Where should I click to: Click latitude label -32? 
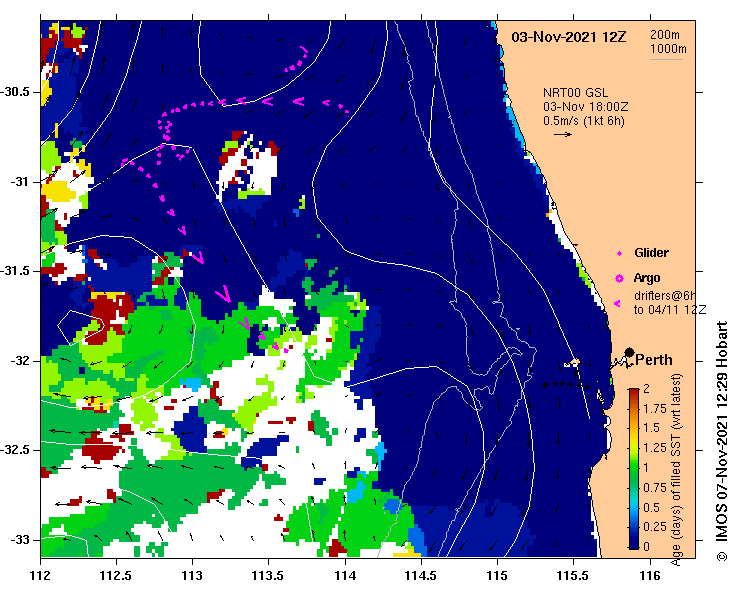[19, 361]
